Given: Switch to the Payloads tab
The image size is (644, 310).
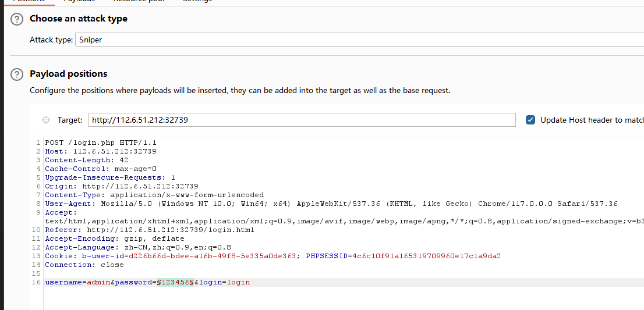Looking at the screenshot, I should point(79,1).
